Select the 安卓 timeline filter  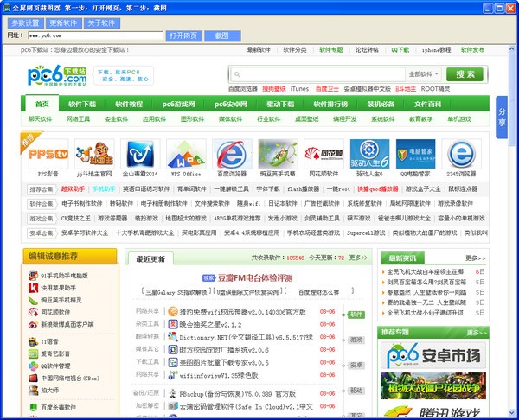pos(356,365)
